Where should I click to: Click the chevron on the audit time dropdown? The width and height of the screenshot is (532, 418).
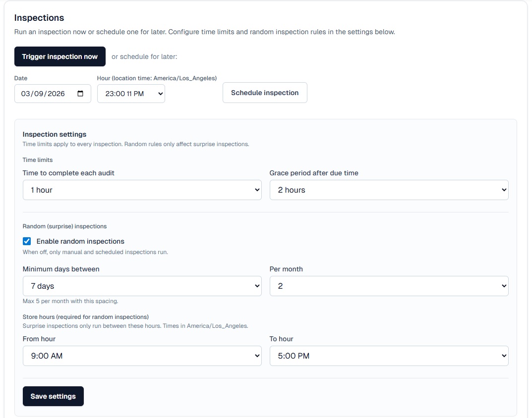click(256, 190)
